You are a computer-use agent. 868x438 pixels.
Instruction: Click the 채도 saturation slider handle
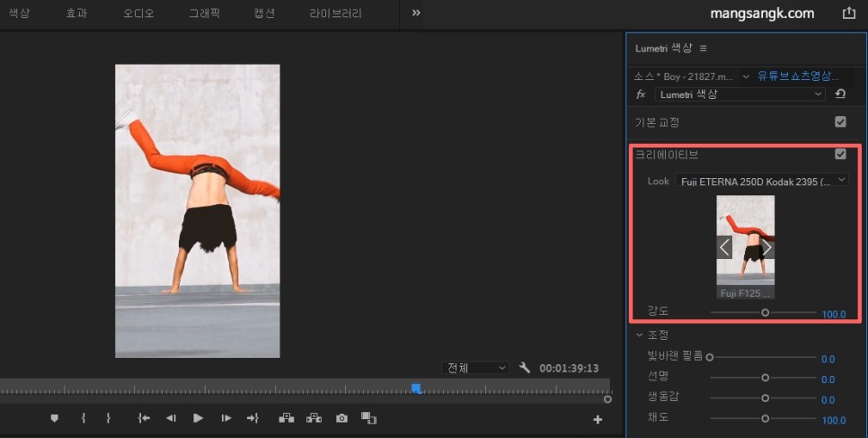click(765, 418)
